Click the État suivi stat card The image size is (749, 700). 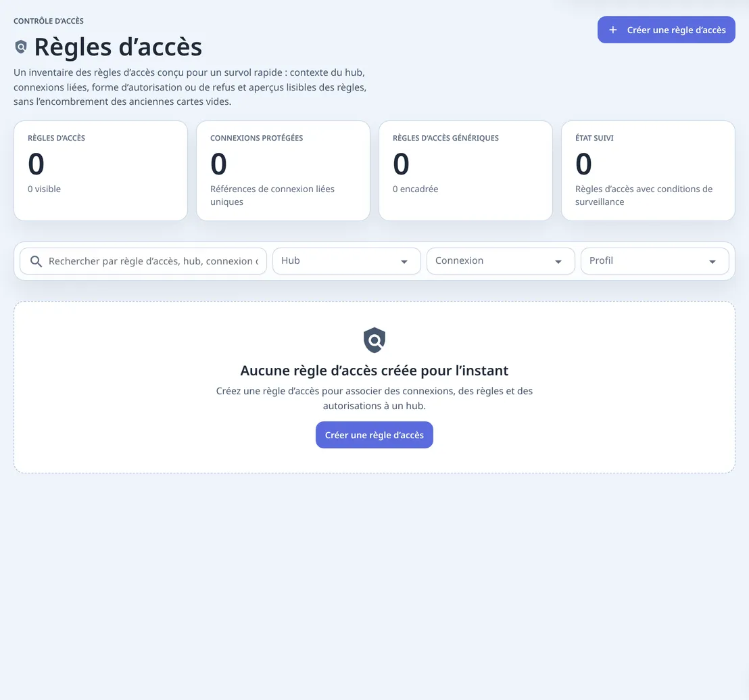[648, 170]
